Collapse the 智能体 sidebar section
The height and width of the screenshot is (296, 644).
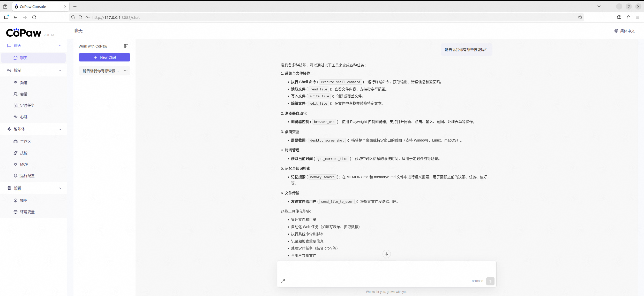pyautogui.click(x=60, y=129)
